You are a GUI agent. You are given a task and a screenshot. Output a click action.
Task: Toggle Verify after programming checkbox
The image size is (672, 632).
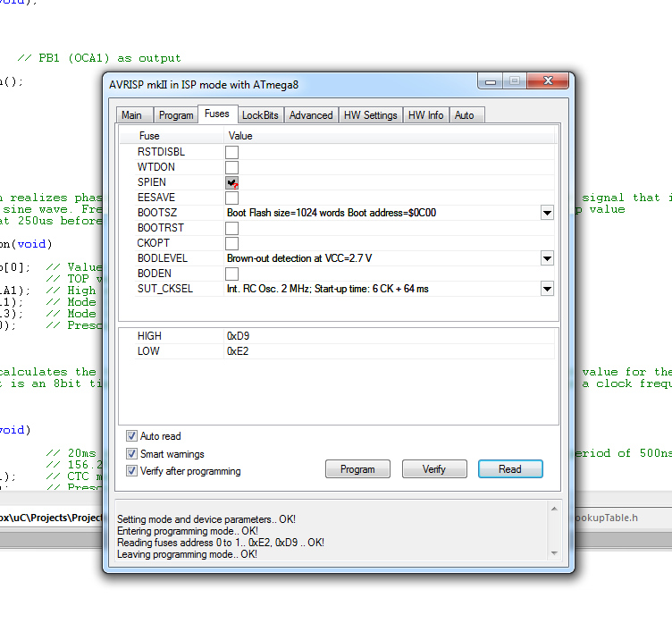click(131, 471)
